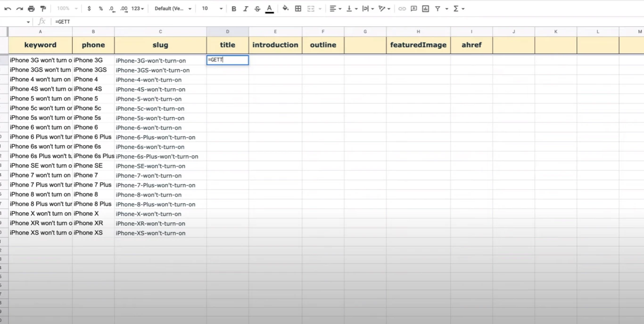Image resolution: width=644 pixels, height=324 pixels.
Task: Click the 'featuredImage' header cell
Action: (x=418, y=45)
